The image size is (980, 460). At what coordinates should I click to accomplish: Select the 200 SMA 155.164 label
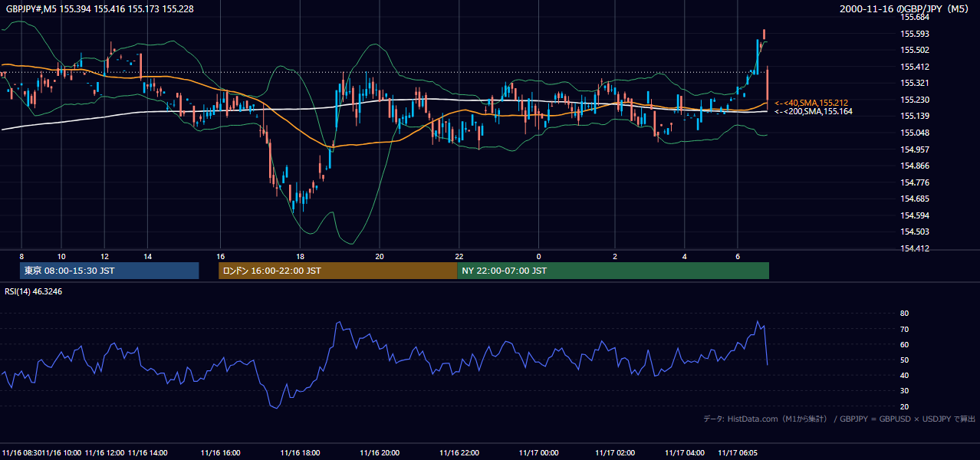[x=813, y=111]
